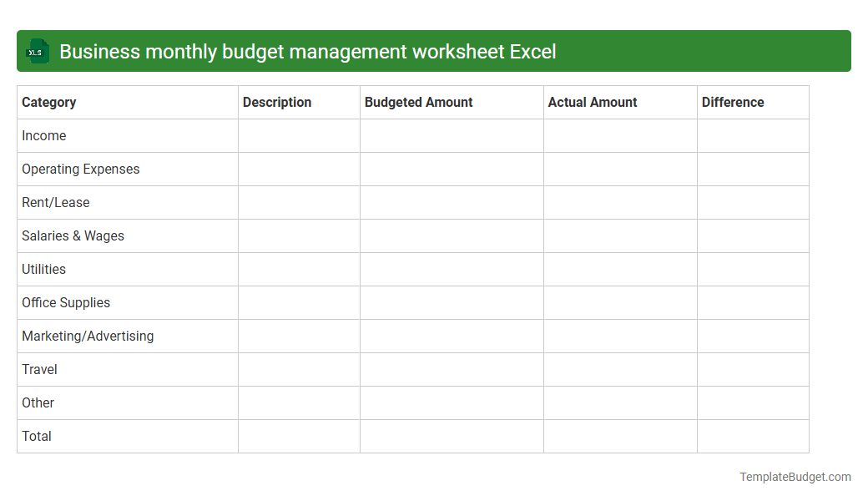
Task: Select the Total row label
Action: click(36, 436)
